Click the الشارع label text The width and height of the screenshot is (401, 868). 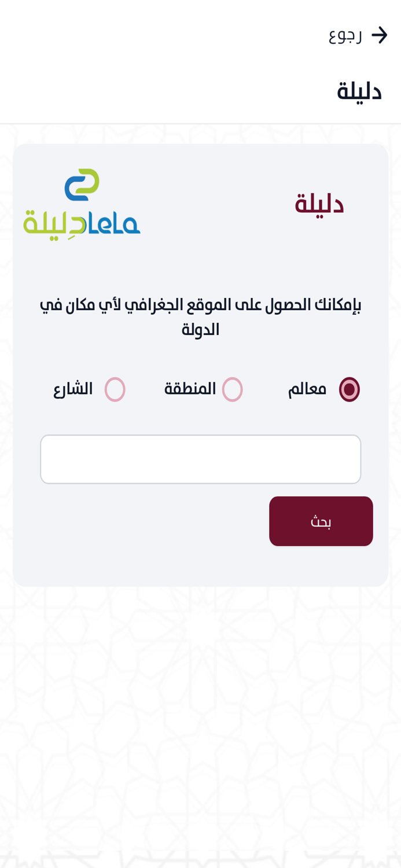pyautogui.click(x=73, y=389)
